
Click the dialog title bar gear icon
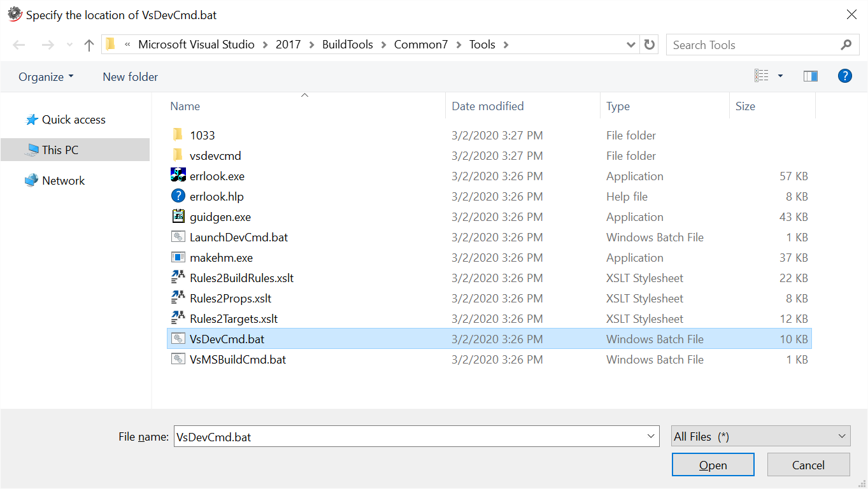[15, 14]
